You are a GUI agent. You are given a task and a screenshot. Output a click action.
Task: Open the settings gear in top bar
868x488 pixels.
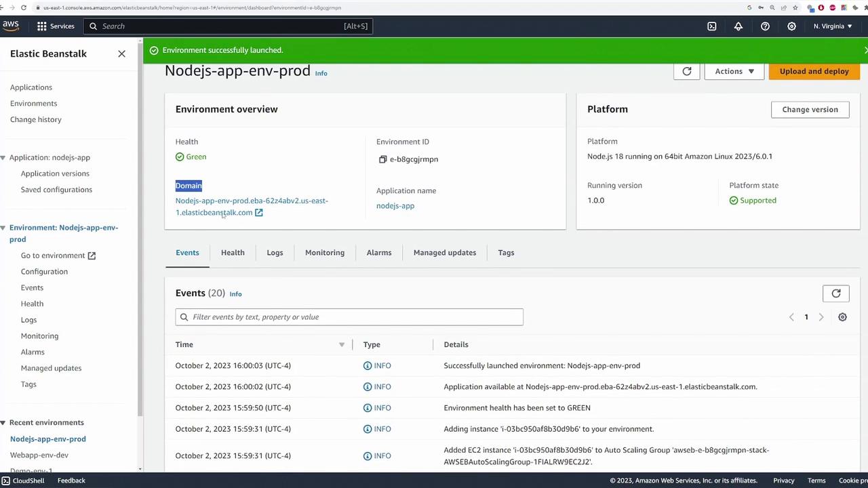[791, 26]
